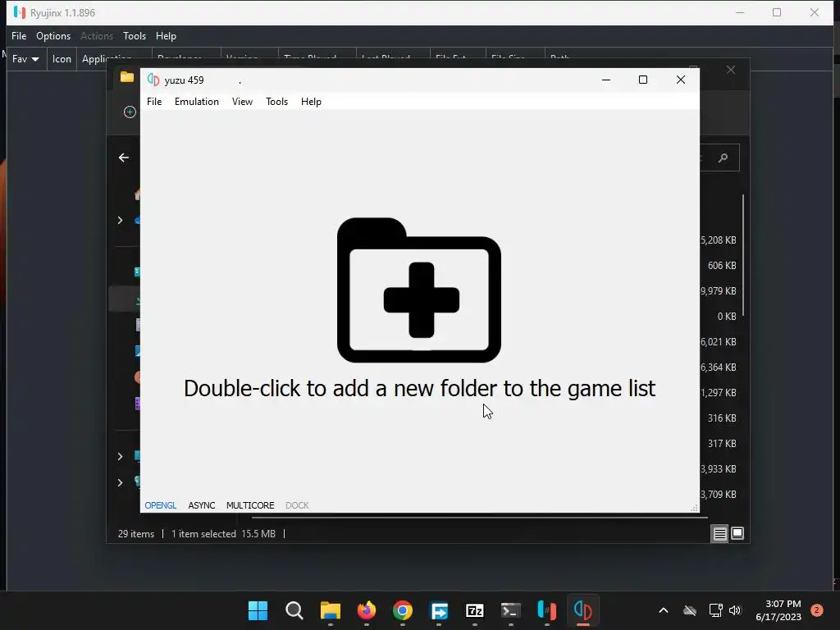The image size is (840, 630).
Task: Open the Ryujinx Help menu
Action: click(x=166, y=36)
